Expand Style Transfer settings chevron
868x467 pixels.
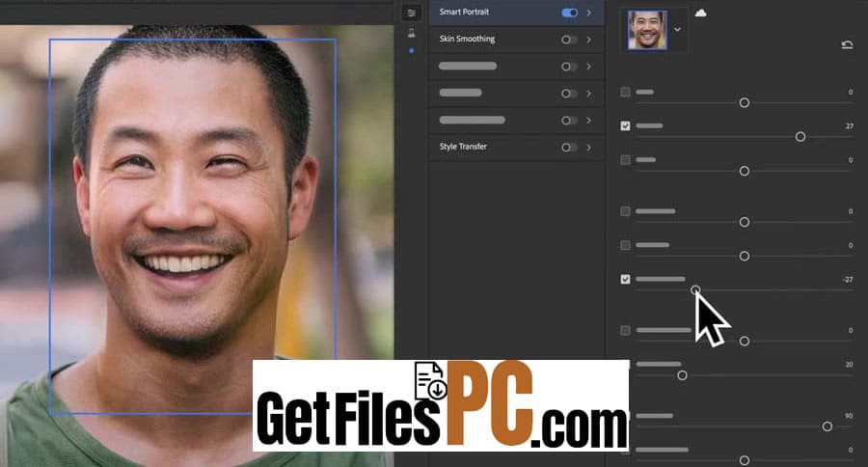589,147
